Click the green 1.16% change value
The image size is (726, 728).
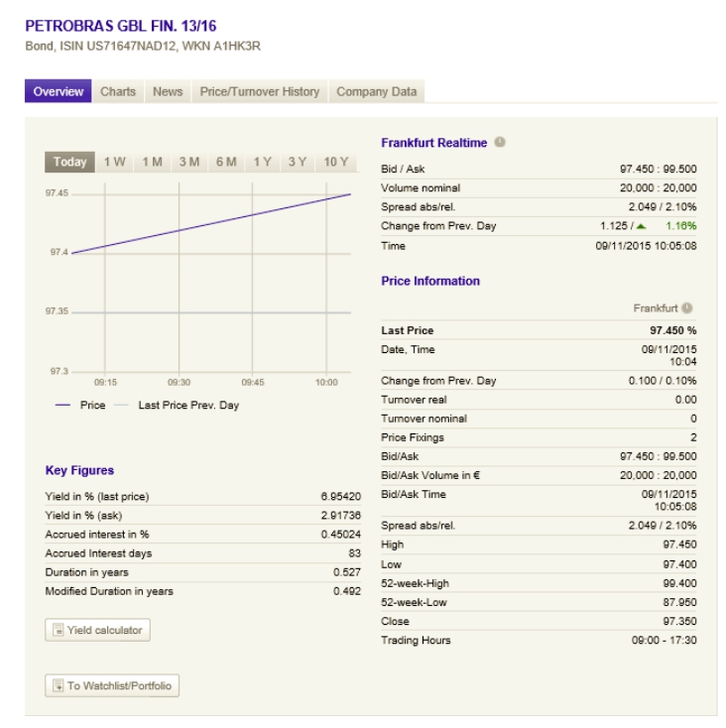click(x=681, y=226)
